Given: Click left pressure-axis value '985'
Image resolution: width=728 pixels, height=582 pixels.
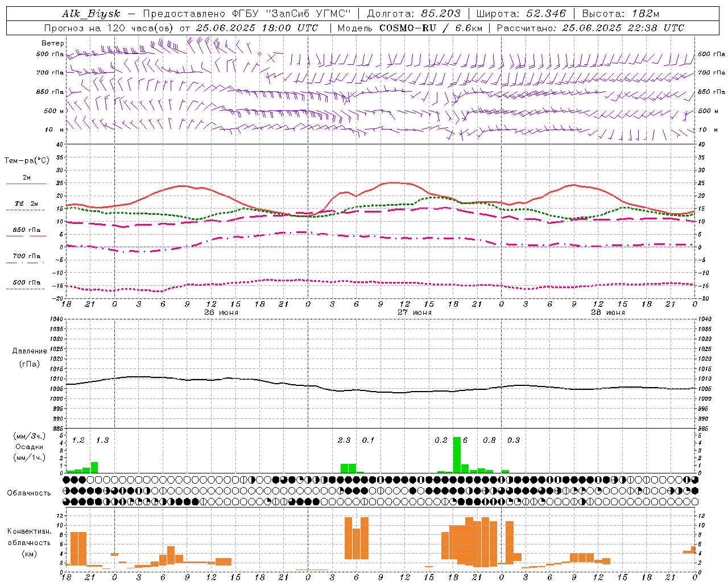Looking at the screenshot, I should tap(57, 429).
